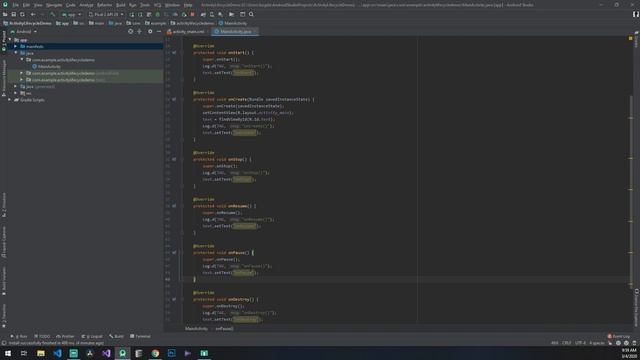This screenshot has height=360, width=640.
Task: Toggle the Project tool window stripe button
Action: tap(4, 40)
